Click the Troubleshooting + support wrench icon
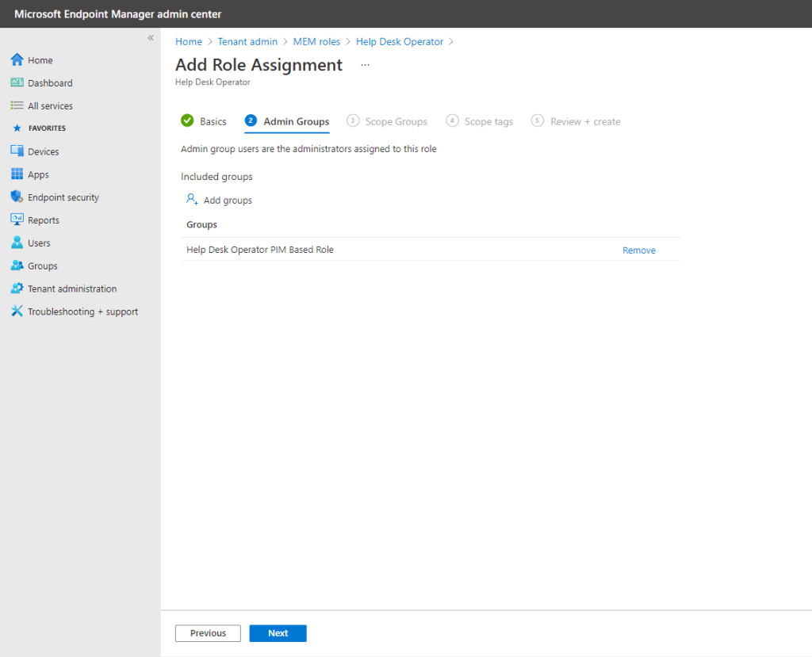The height and width of the screenshot is (657, 812). pyautogui.click(x=17, y=311)
